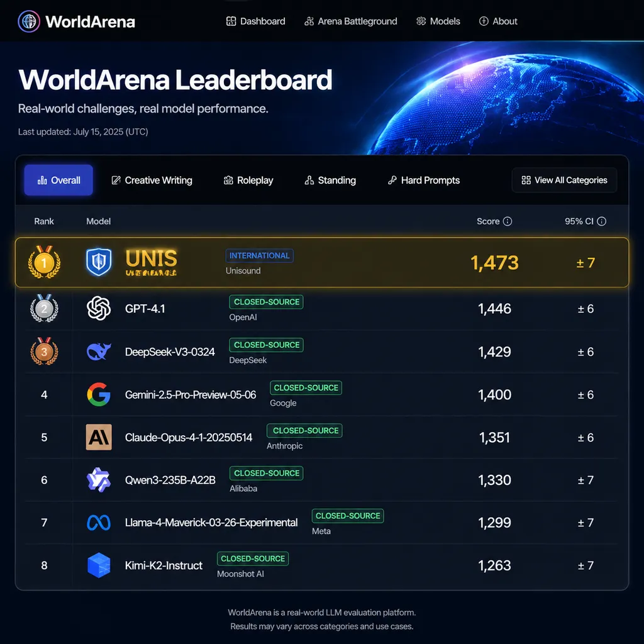
Task: Click the Qwen3 score 1,330
Action: (494, 480)
